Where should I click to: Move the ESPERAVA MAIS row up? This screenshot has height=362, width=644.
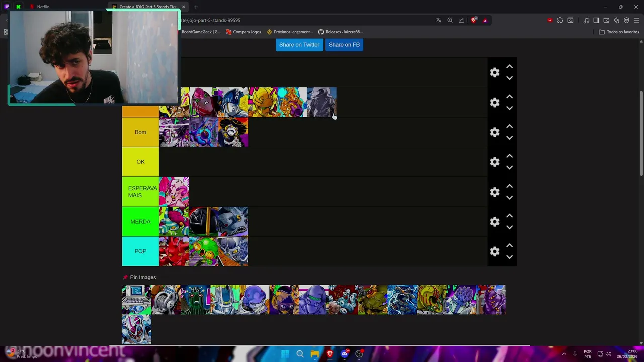point(509,186)
